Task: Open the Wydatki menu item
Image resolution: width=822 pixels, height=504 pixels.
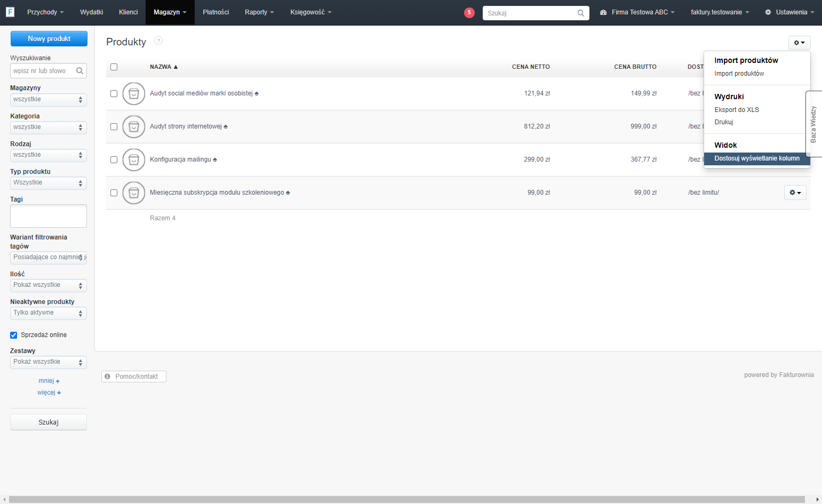Action: [x=91, y=12]
